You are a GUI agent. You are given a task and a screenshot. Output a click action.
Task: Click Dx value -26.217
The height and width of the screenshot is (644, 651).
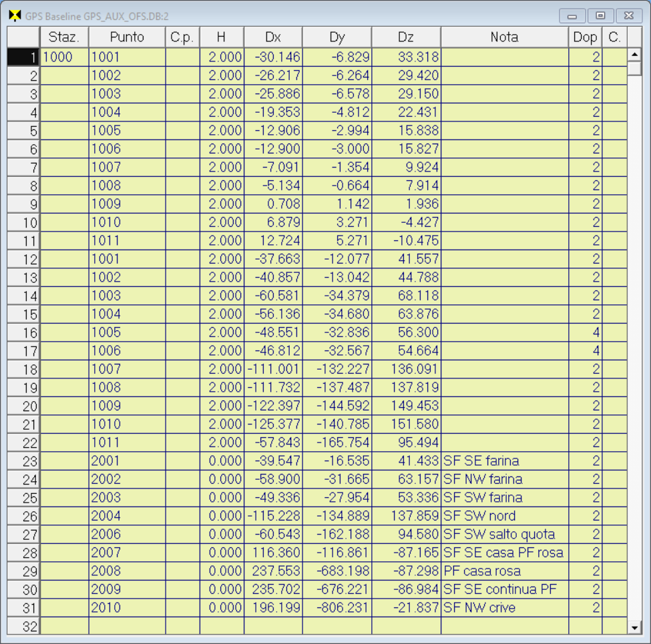(x=273, y=75)
